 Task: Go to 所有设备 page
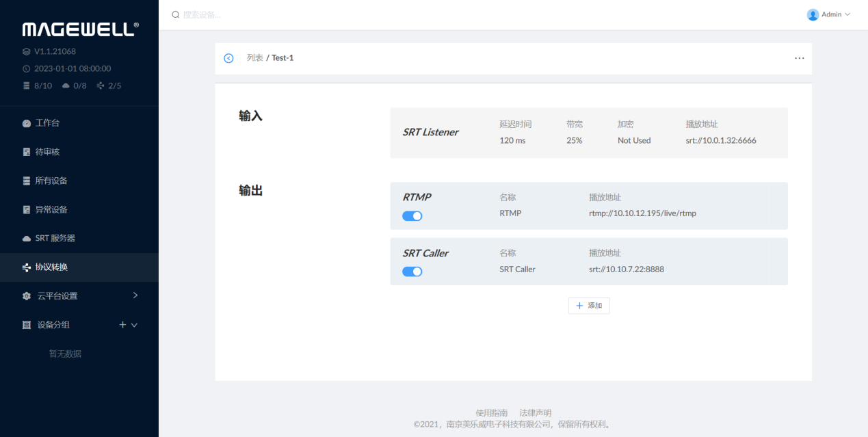click(x=51, y=181)
